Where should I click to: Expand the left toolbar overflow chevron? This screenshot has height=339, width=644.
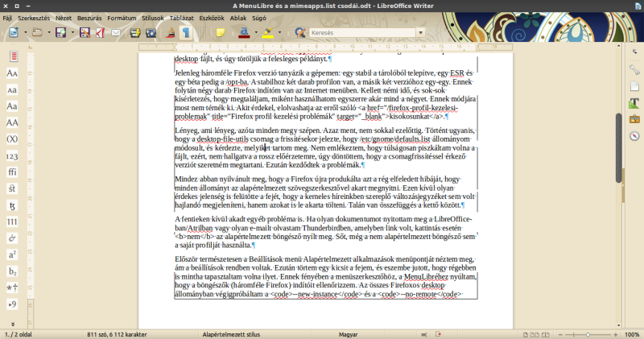[13, 325]
